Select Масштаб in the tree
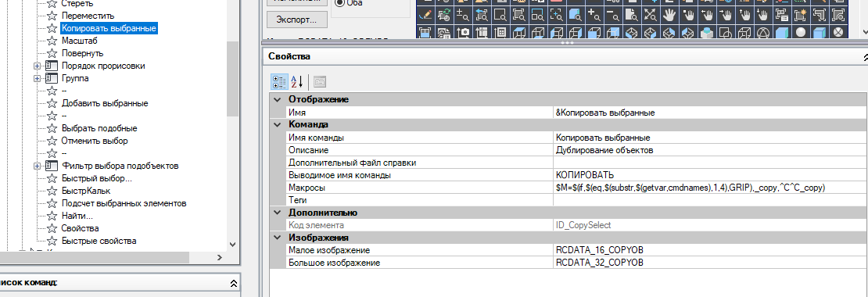This screenshot has width=868, height=297. pyautogui.click(x=80, y=41)
